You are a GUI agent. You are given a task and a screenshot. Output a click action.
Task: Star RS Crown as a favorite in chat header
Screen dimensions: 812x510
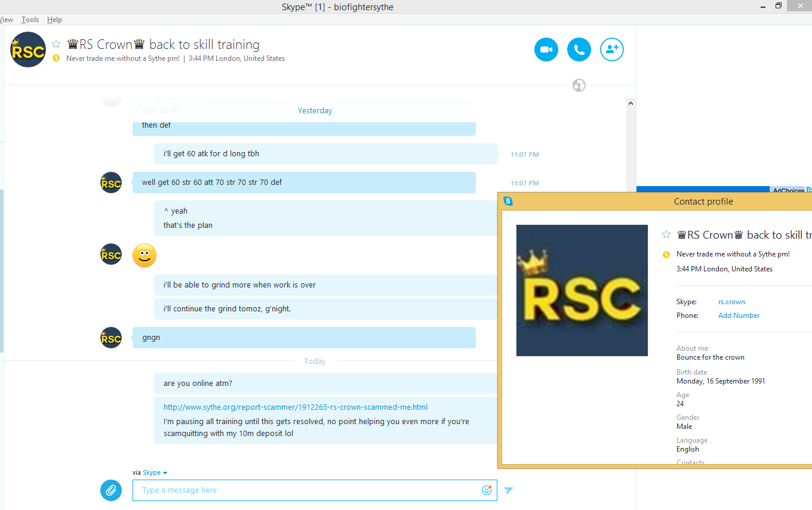point(56,44)
